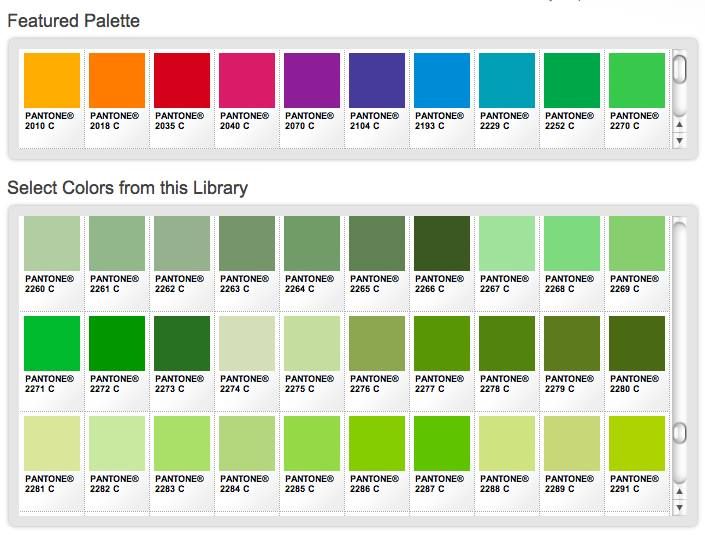Screen dimensions: 705x535
Task: Click PANTONE 2263 C swatch
Action: 247,243
